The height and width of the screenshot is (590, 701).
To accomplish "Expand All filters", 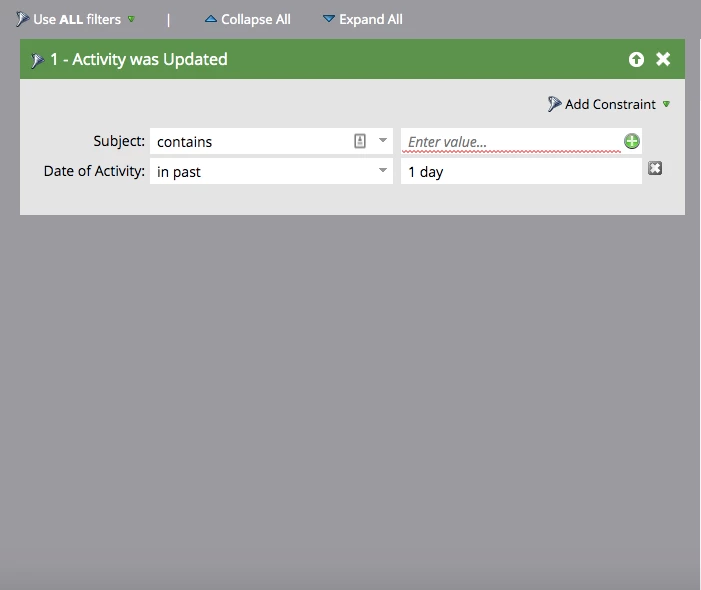I will (x=363, y=20).
